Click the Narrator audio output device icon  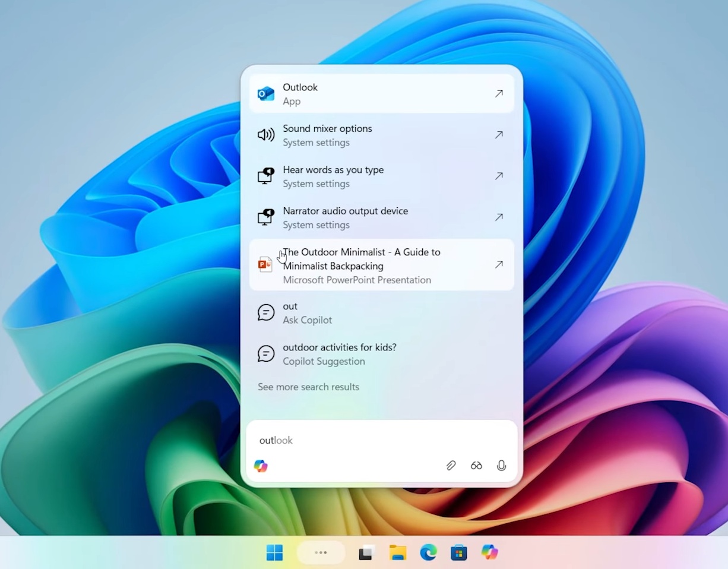click(x=265, y=217)
